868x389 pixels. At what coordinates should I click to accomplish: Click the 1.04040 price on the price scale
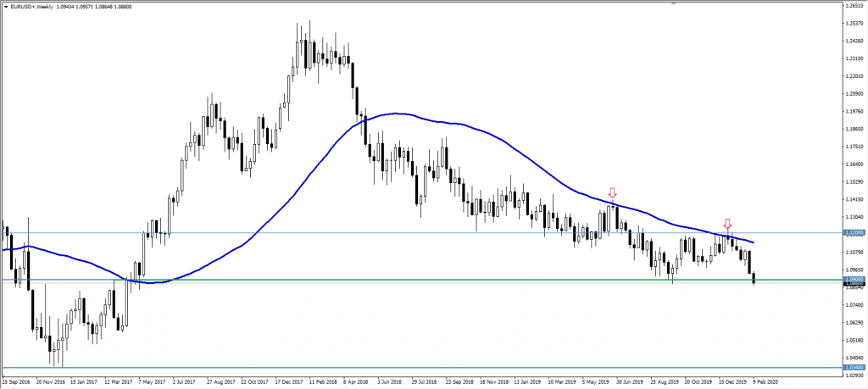coord(854,358)
